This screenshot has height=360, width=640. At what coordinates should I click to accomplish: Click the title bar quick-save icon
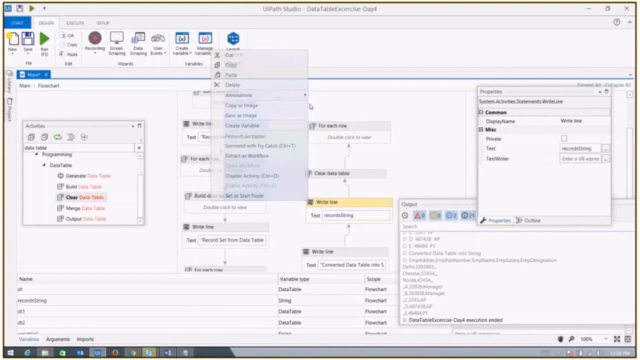tap(20, 8)
